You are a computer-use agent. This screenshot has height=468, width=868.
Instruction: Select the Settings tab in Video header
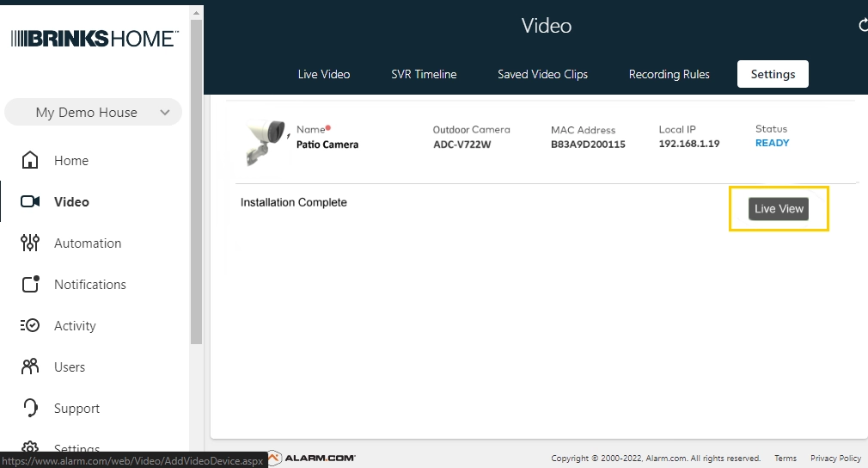point(773,74)
